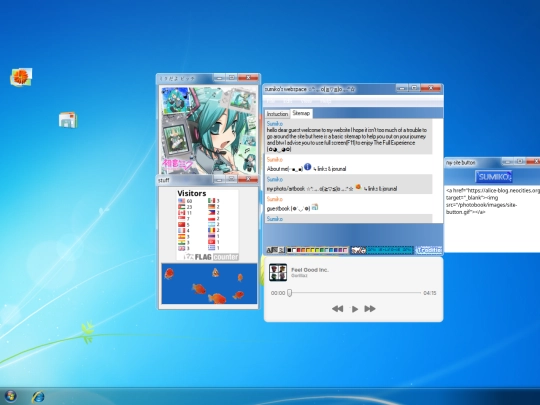Switch to the Instruction tab

(277, 114)
